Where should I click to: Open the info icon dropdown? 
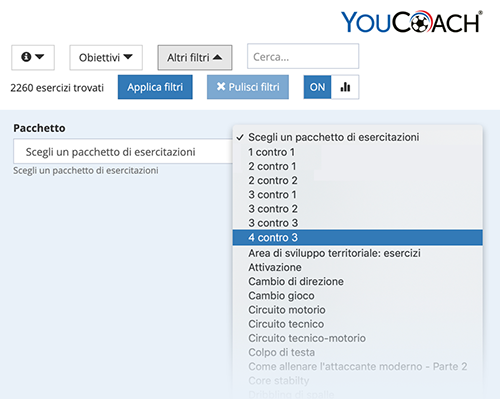coord(33,57)
